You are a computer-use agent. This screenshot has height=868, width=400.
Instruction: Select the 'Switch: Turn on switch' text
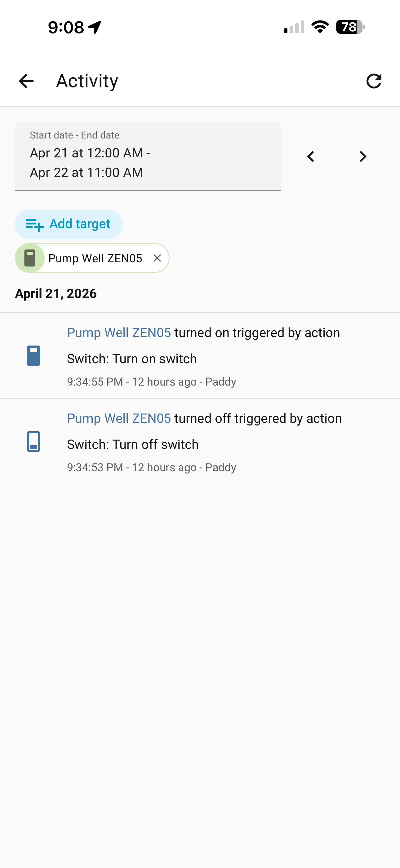point(132,359)
